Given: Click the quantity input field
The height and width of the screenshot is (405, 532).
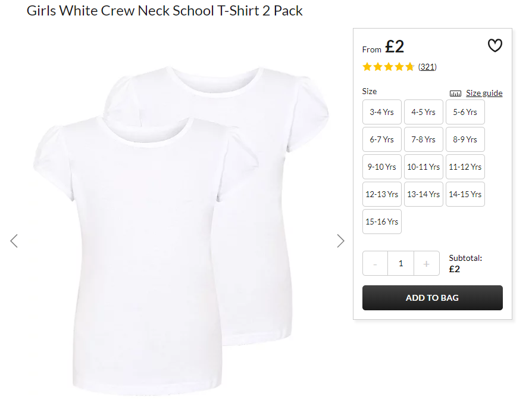Looking at the screenshot, I should (x=400, y=263).
